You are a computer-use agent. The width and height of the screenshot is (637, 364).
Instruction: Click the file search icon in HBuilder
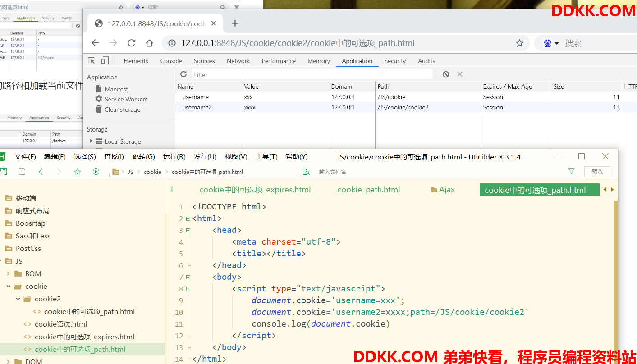point(306,172)
